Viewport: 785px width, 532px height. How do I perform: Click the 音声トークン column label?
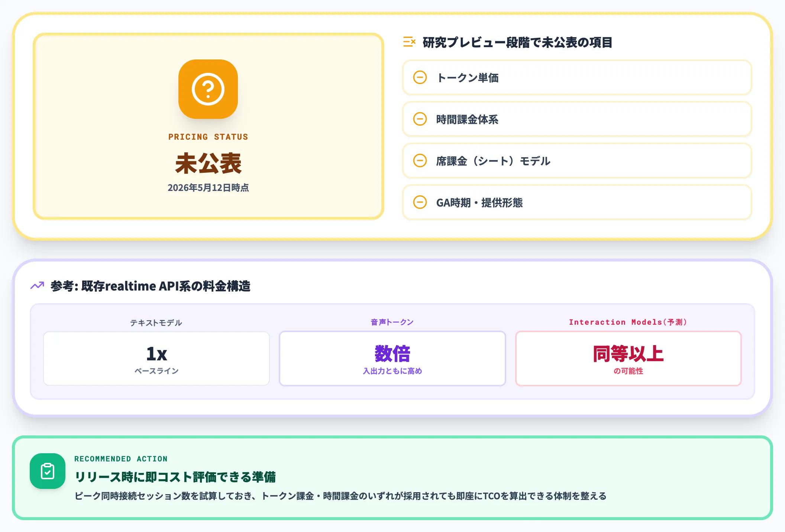(x=392, y=322)
